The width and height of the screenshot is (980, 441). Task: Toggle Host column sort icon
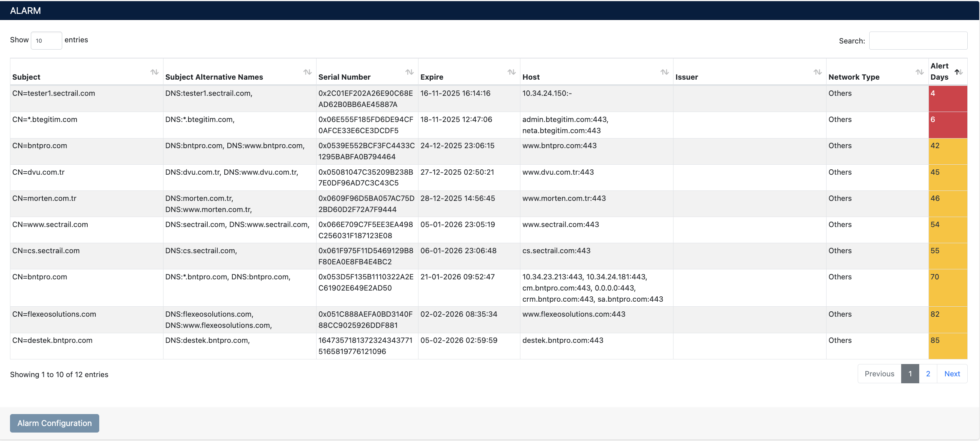tap(664, 72)
